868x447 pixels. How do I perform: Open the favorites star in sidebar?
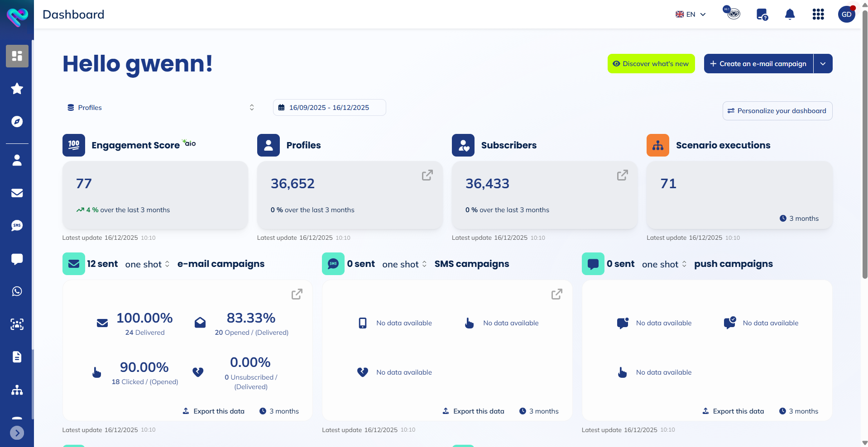tap(17, 89)
